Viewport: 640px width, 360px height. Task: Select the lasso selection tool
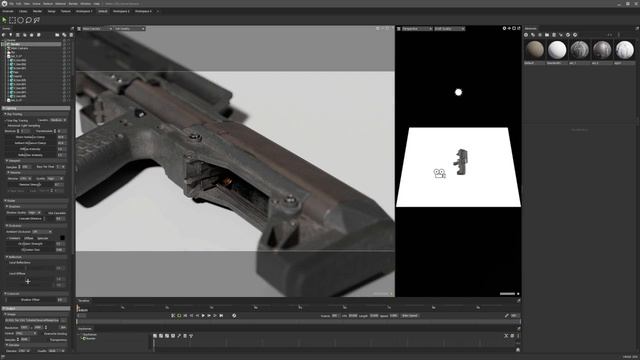[x=29, y=20]
